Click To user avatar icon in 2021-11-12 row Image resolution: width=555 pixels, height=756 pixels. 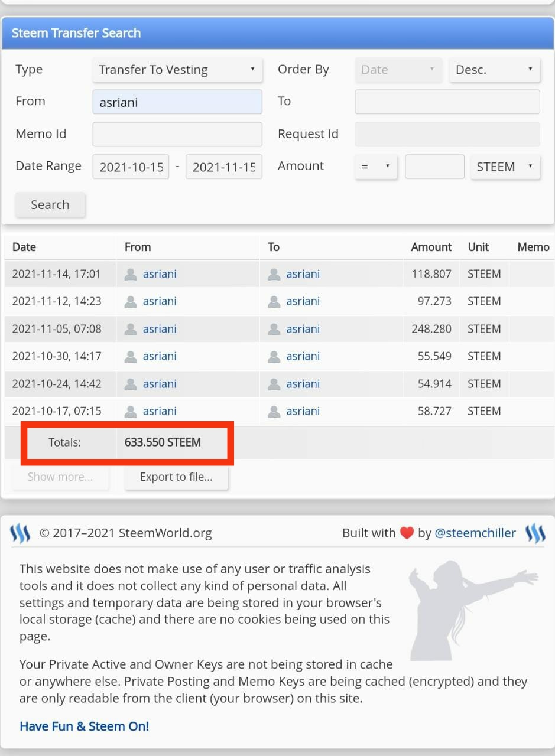[x=274, y=301]
